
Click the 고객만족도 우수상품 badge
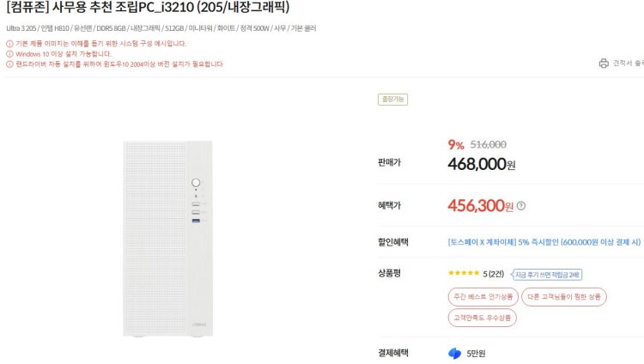(x=482, y=318)
